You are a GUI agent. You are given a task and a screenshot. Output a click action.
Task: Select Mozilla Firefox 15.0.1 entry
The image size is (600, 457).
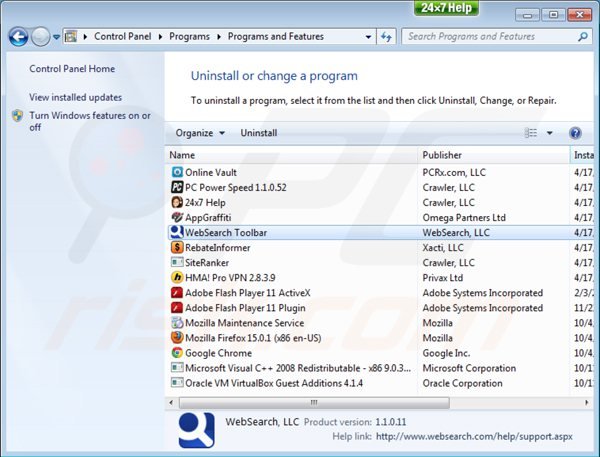click(x=253, y=338)
